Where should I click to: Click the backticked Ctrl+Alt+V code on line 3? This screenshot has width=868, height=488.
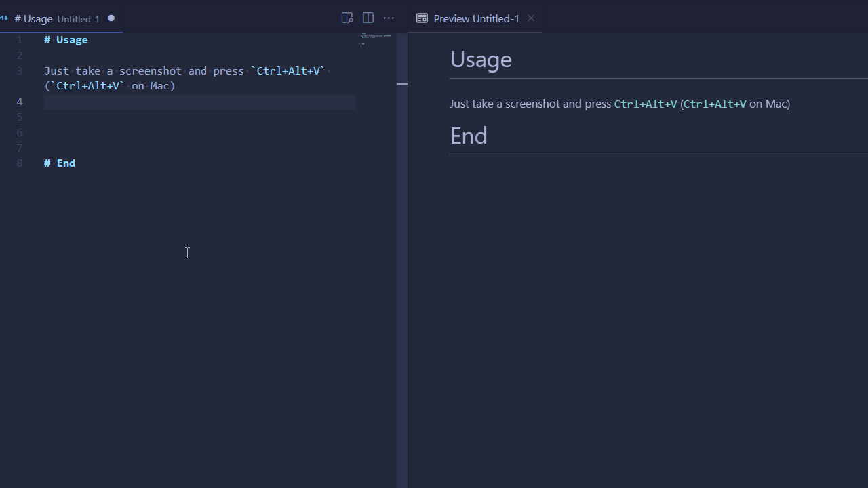[288, 70]
